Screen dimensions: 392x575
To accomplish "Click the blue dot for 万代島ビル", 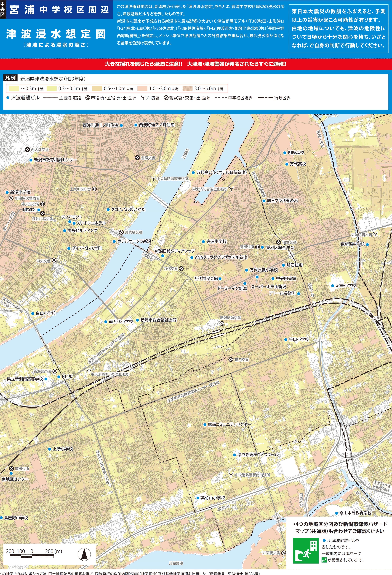I will click(x=194, y=172).
